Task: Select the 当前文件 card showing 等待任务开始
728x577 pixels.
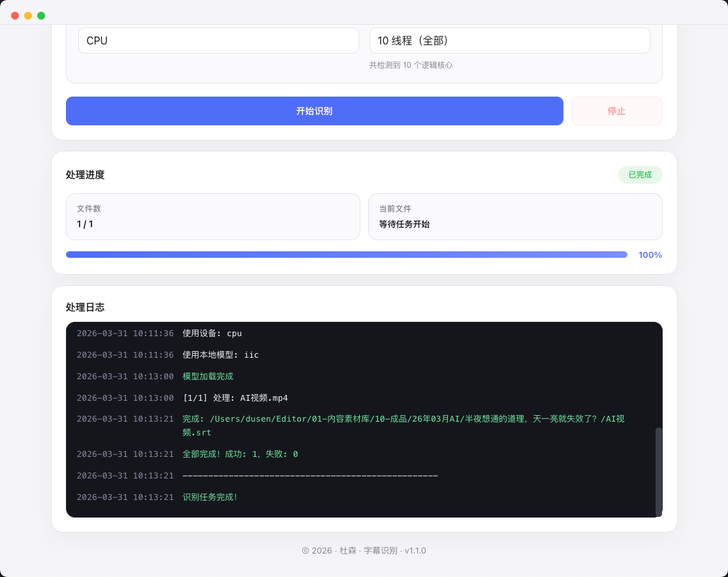Action: click(x=515, y=216)
